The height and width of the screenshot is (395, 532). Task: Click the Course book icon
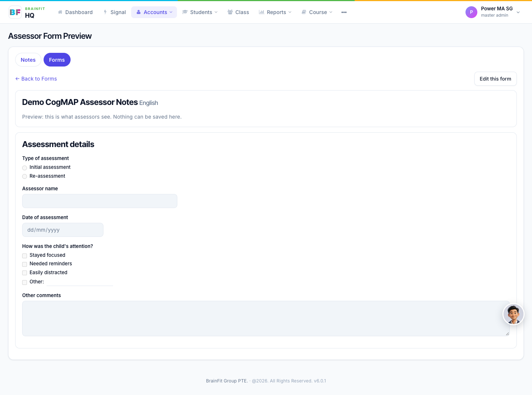304,12
